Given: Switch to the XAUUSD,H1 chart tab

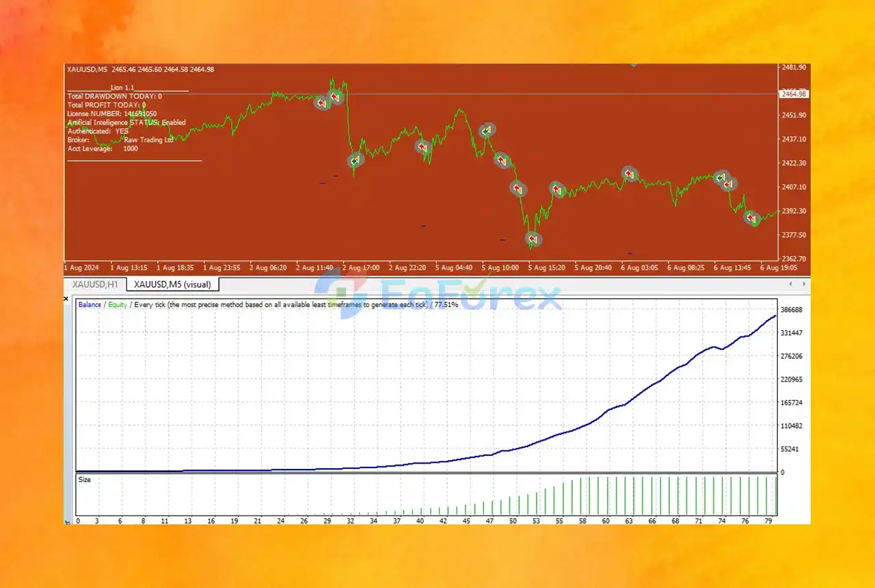Looking at the screenshot, I should tap(95, 284).
